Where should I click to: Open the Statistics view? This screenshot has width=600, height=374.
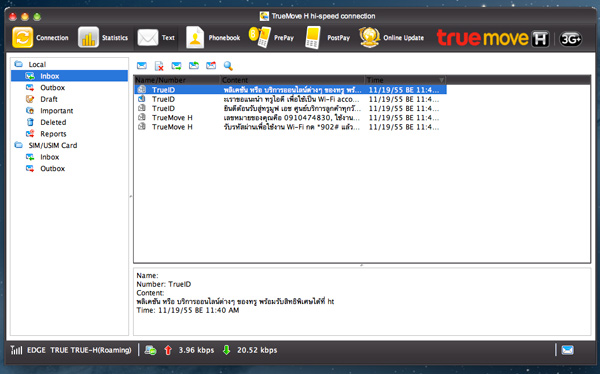click(x=103, y=38)
